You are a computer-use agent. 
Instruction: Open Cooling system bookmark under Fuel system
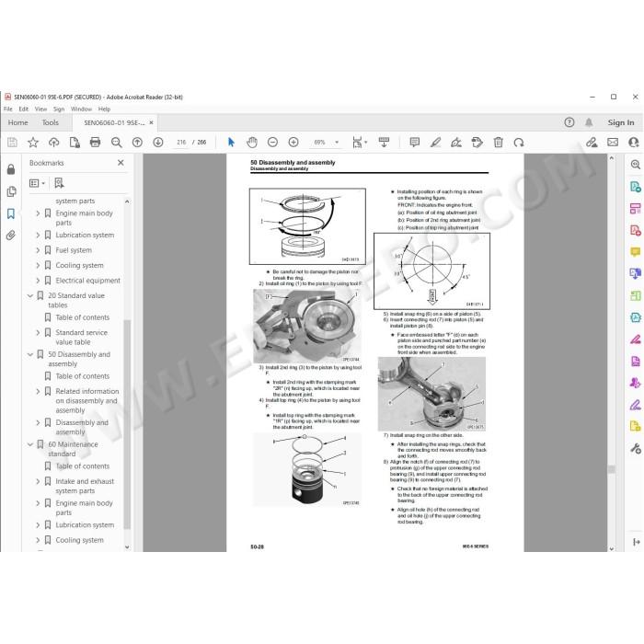coord(79,265)
